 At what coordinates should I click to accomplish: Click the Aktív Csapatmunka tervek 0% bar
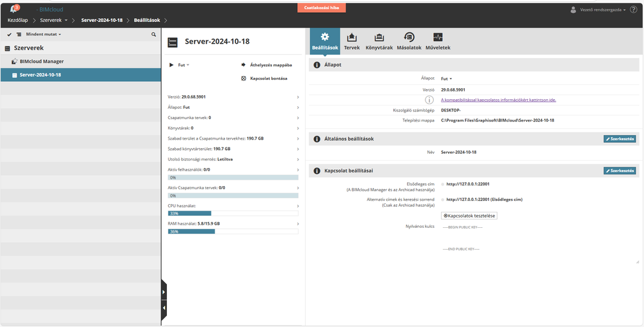233,196
